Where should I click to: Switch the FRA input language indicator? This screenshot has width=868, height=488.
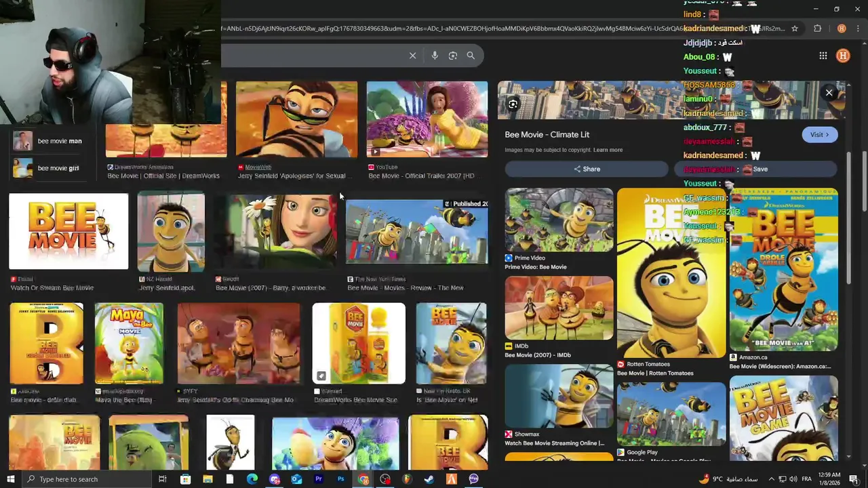807,479
